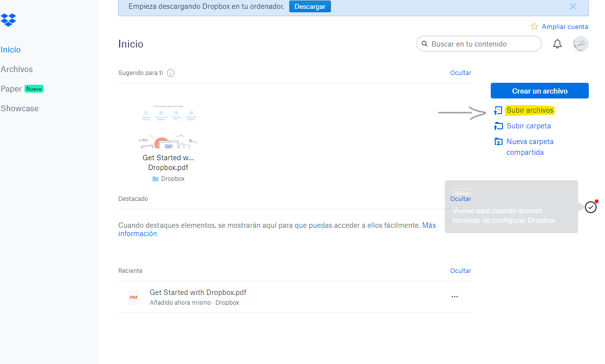Screen dimensions: 605x364
Task: Click the folder icon labeled Dropbox
Action: click(155, 179)
